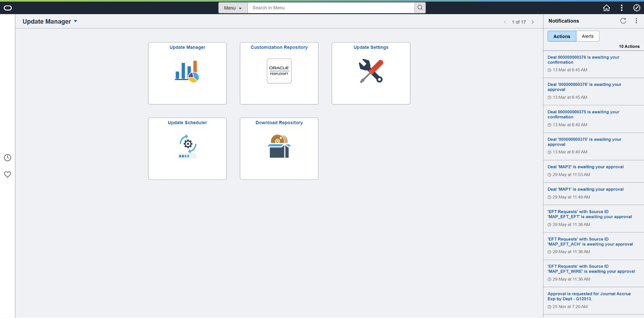Open the MAP_EFT_ACH approval notification
644x318 pixels.
pos(590,242)
